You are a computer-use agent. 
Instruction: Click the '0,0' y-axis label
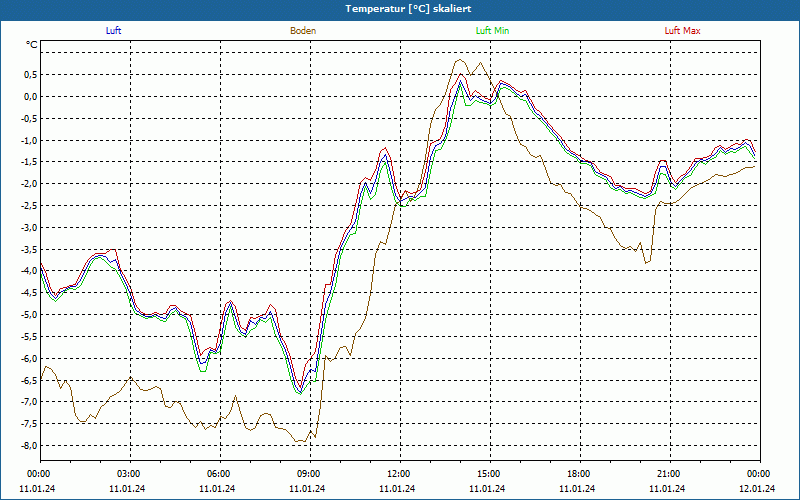pos(31,96)
